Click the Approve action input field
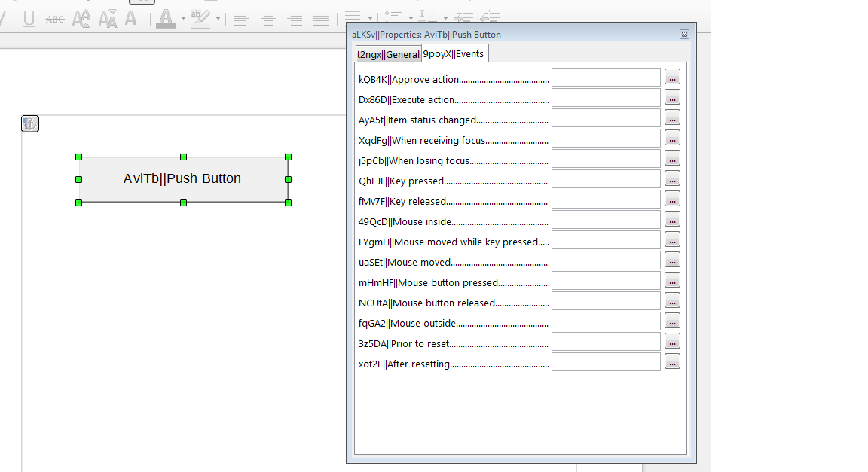 tap(606, 77)
